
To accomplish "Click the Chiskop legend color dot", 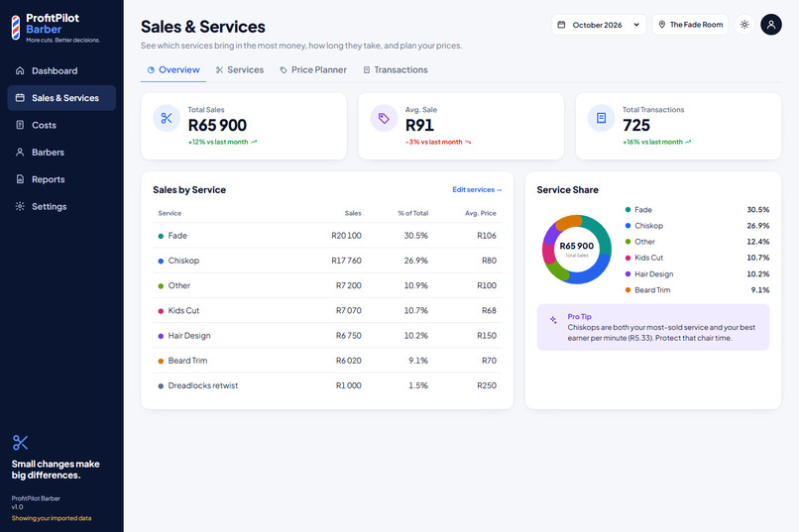I will (x=628, y=226).
